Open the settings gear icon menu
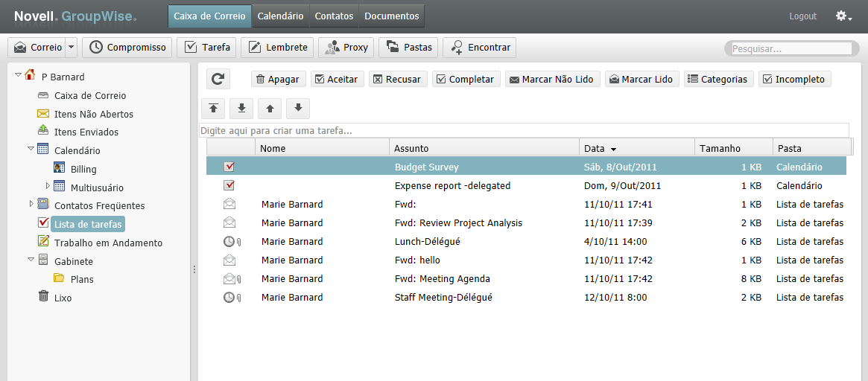Viewport: 868px width, 381px height. [843, 16]
